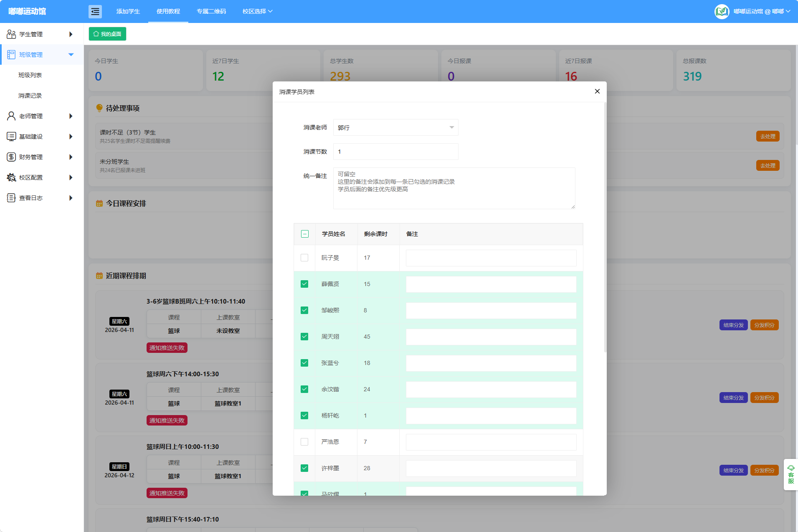Click the 备注 field for 周天翊

click(491, 337)
